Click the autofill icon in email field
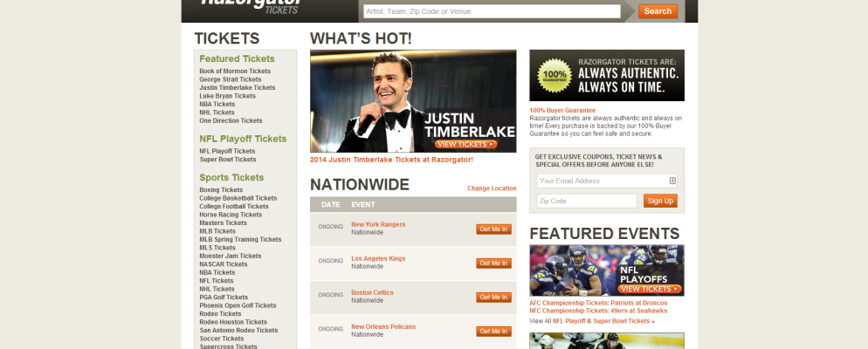This screenshot has height=349, width=868. point(672,181)
